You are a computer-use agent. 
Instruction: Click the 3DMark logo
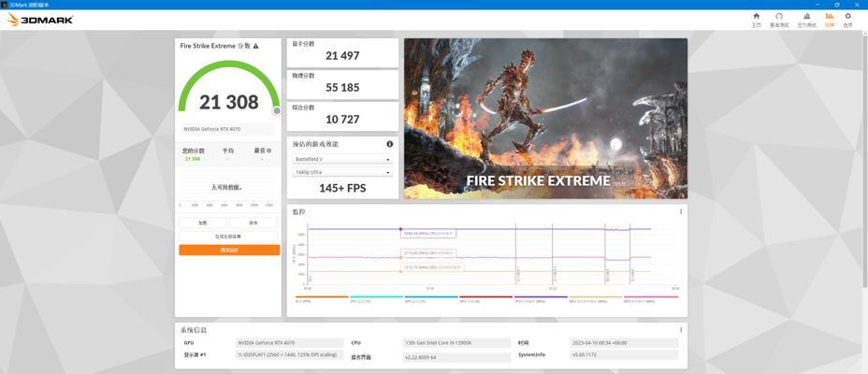(x=40, y=20)
